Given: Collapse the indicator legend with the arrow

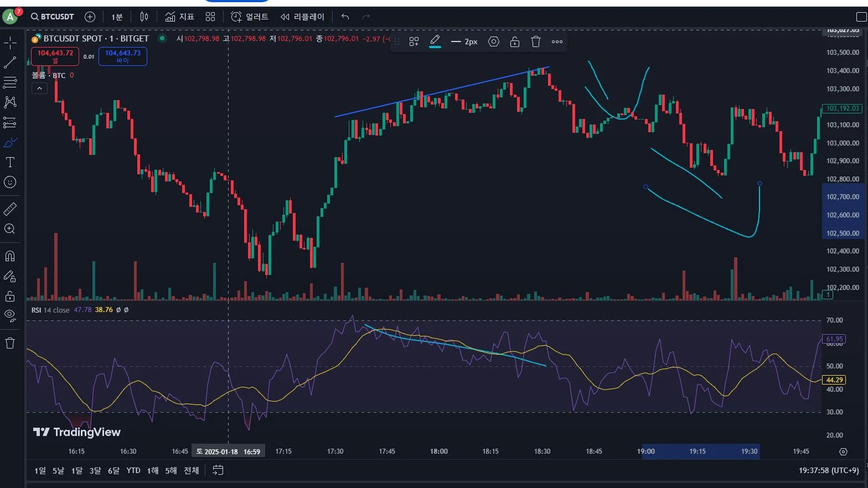Looking at the screenshot, I should click(39, 89).
